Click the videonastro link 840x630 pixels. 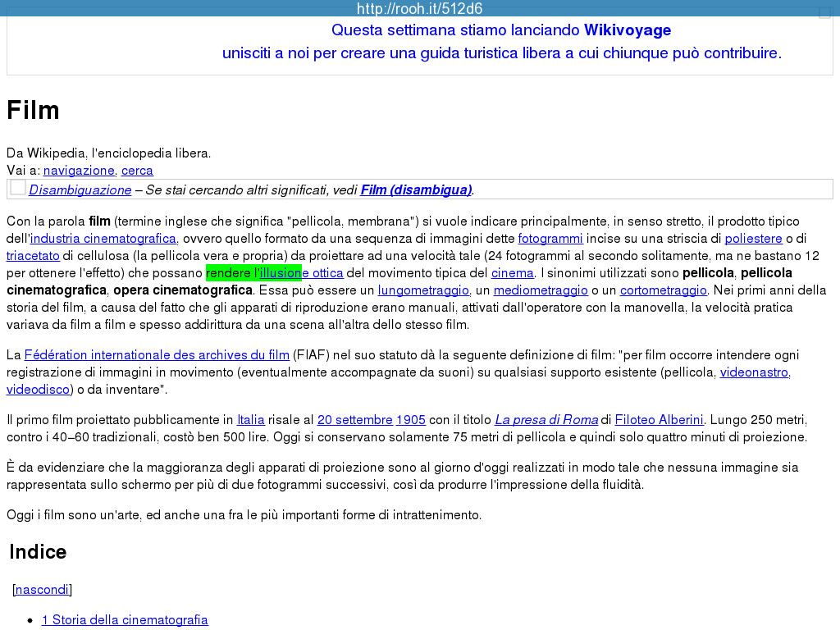pyautogui.click(x=754, y=372)
